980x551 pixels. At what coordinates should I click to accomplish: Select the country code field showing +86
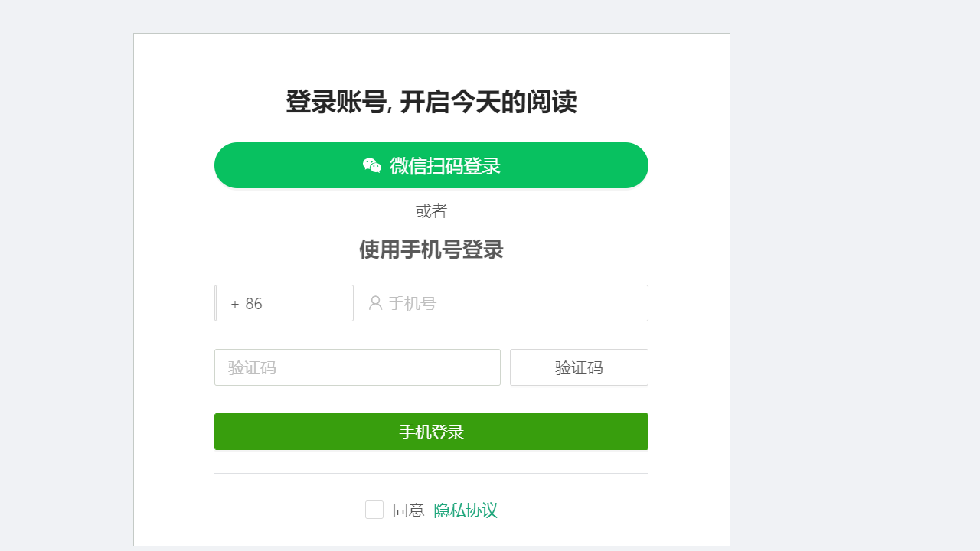[284, 303]
